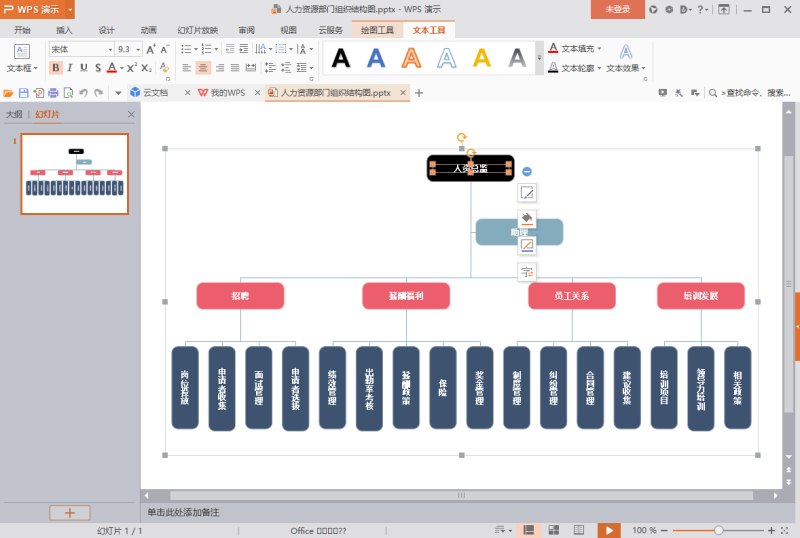Undo the last action

click(83, 93)
